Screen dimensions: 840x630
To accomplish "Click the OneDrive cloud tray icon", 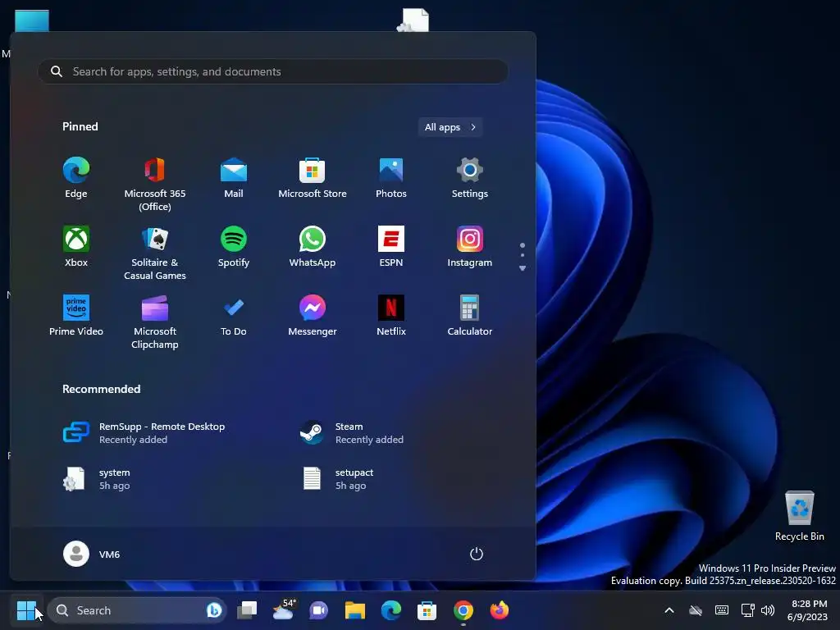I will pos(696,610).
